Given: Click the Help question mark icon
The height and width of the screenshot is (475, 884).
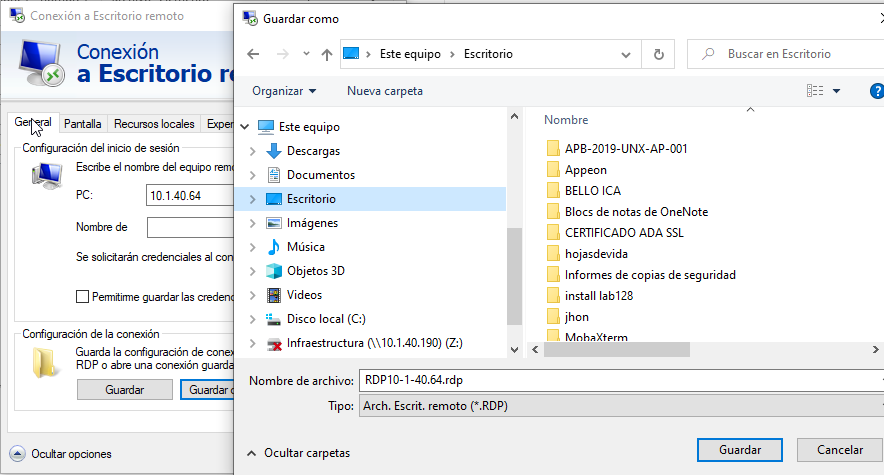Looking at the screenshot, I should [x=876, y=91].
